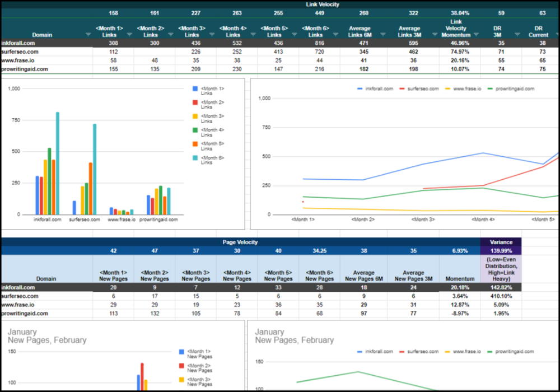
Task: Select prowritingaid.com cell in Page Velocity table
Action: click(46, 314)
